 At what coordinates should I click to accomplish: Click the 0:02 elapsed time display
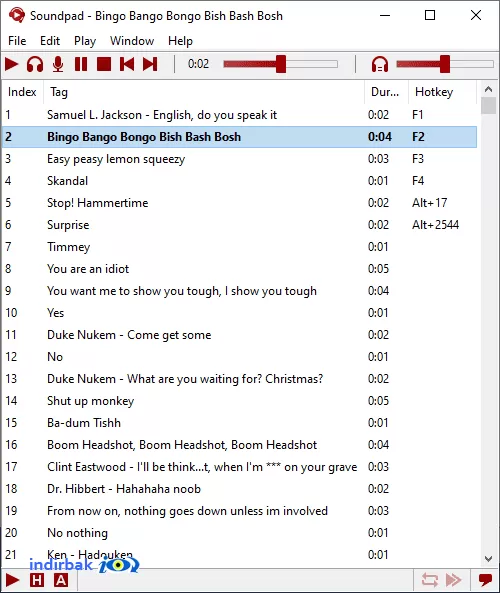pyautogui.click(x=198, y=64)
